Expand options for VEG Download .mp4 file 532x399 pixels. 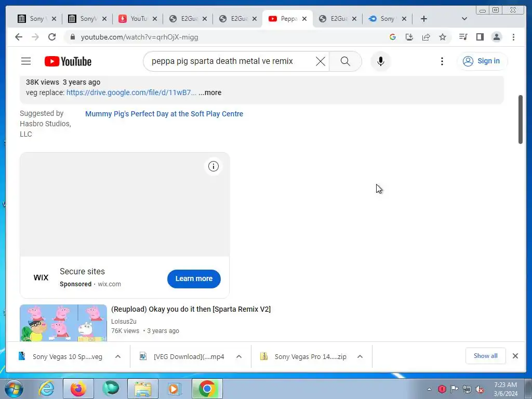239,356
